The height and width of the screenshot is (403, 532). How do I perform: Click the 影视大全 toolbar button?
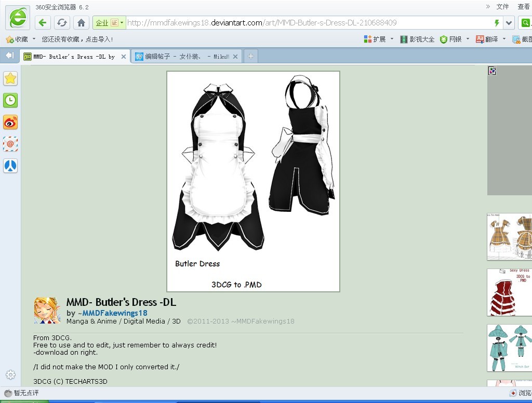(x=417, y=39)
